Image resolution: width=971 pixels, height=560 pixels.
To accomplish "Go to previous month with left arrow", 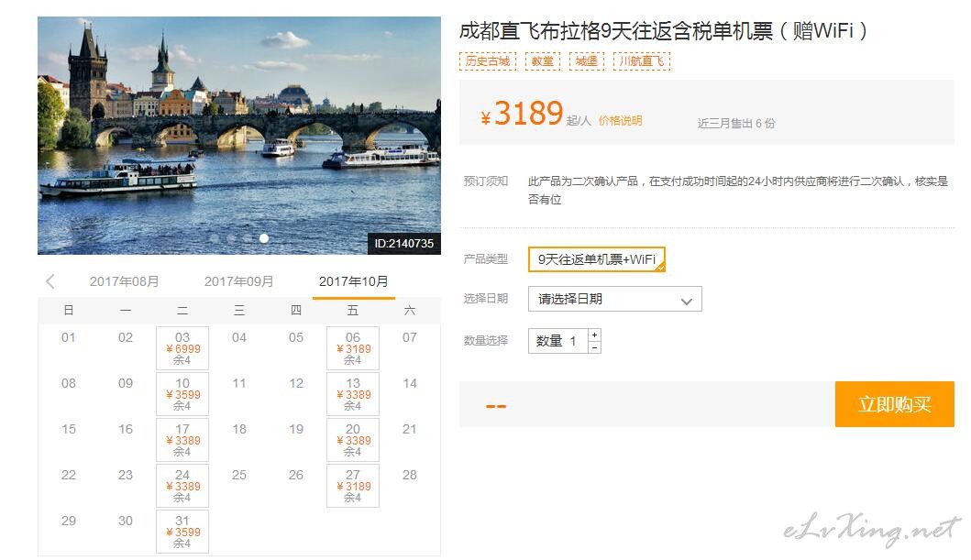I will pyautogui.click(x=50, y=281).
